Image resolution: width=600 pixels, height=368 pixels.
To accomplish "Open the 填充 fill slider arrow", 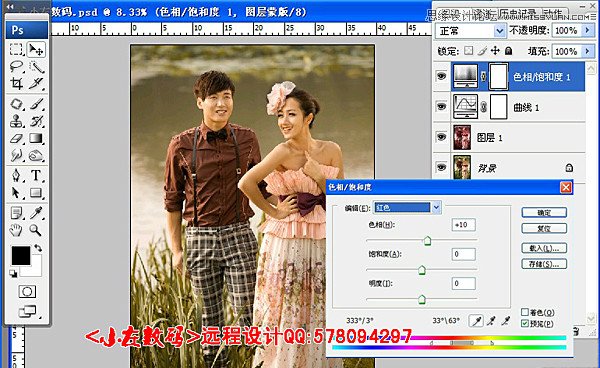I will click(x=587, y=51).
